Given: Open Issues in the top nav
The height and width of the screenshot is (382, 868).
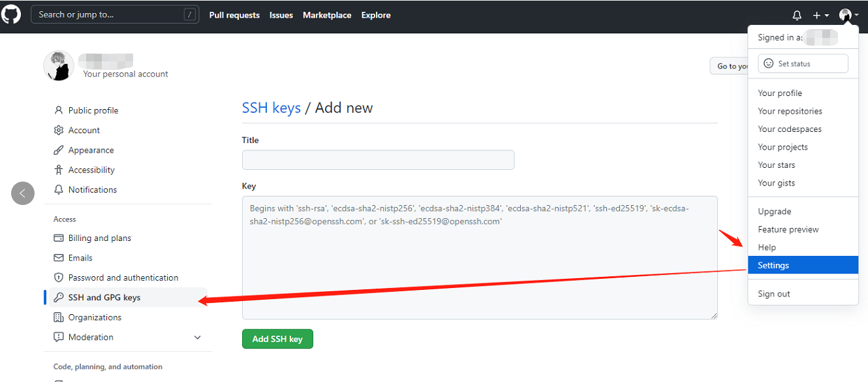Looking at the screenshot, I should coord(281,15).
